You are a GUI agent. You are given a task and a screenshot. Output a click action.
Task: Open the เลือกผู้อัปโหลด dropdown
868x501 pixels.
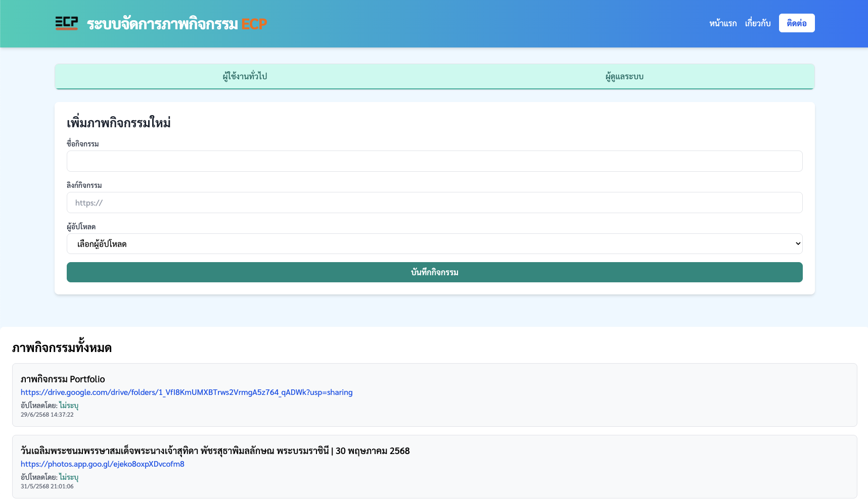pyautogui.click(x=434, y=244)
